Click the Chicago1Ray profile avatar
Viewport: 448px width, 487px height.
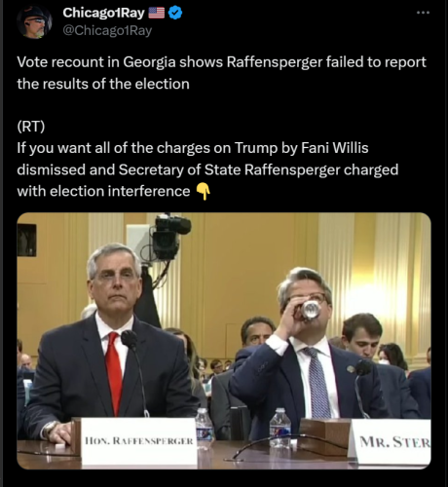coord(34,22)
